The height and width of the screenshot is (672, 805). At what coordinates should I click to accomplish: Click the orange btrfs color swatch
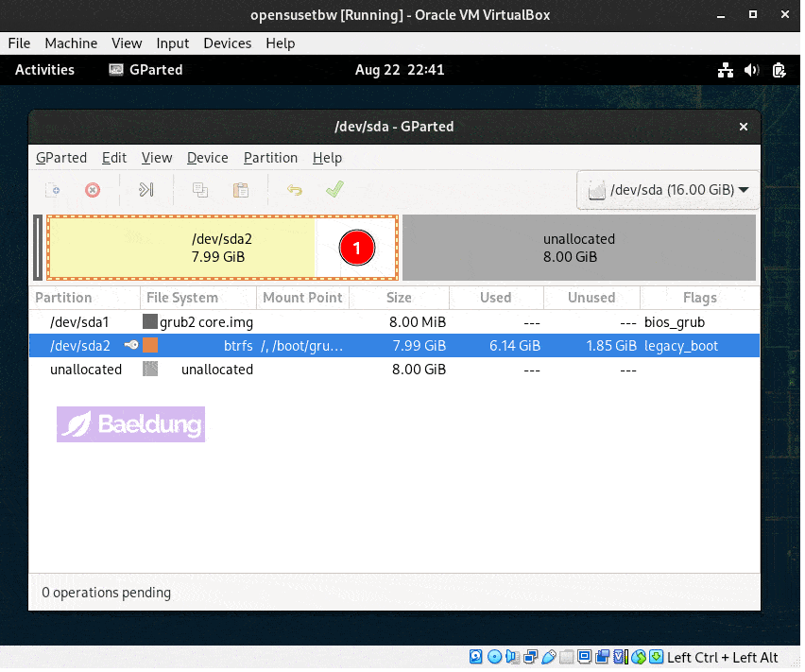tap(150, 346)
